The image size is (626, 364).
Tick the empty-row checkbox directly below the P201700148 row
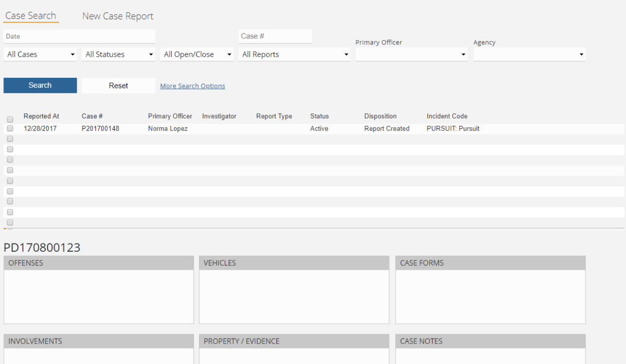pyautogui.click(x=10, y=139)
